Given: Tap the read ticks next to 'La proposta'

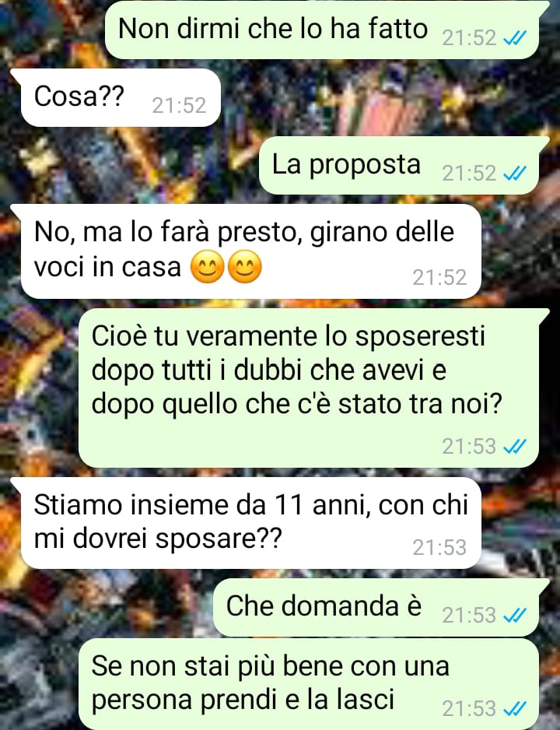Looking at the screenshot, I should [515, 174].
